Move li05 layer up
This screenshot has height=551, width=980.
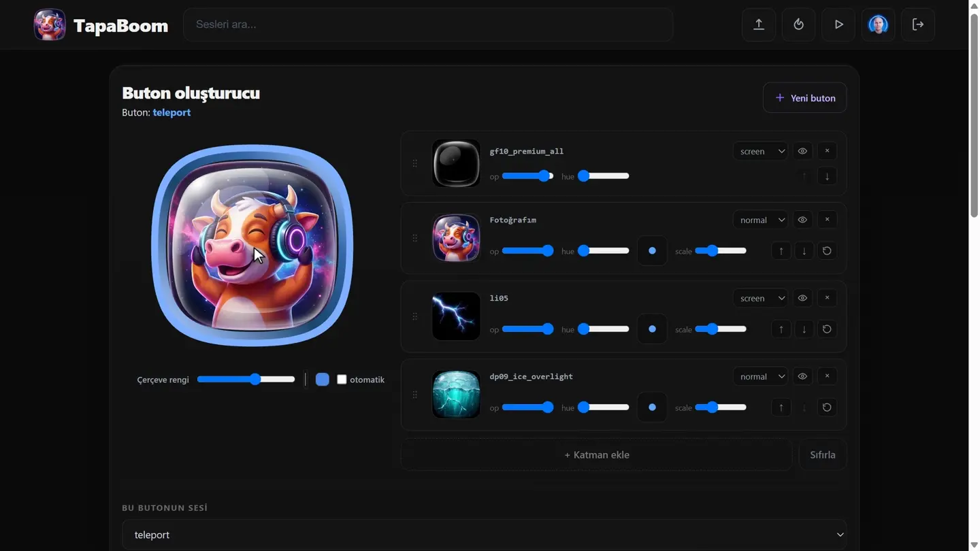point(781,329)
